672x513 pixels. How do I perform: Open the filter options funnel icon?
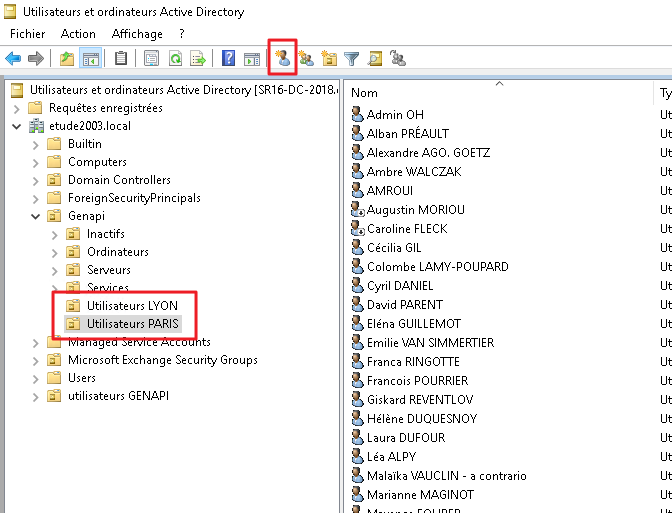(x=352, y=58)
